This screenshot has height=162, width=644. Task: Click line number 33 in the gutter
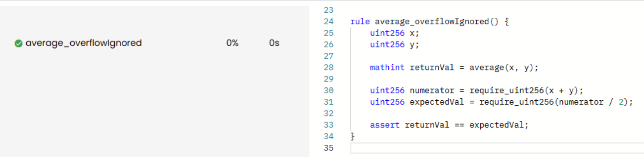pyautogui.click(x=328, y=125)
